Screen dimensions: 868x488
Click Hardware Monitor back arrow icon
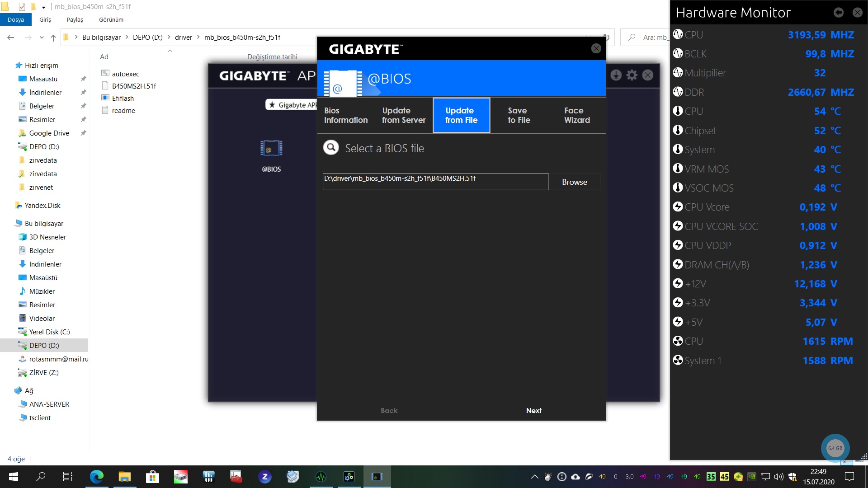[x=838, y=13]
